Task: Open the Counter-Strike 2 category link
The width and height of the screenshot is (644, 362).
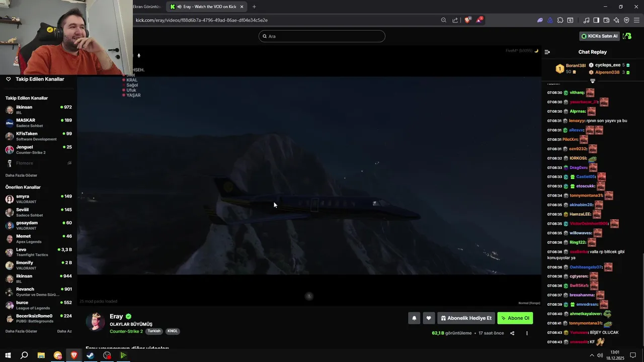Action: coord(126,331)
